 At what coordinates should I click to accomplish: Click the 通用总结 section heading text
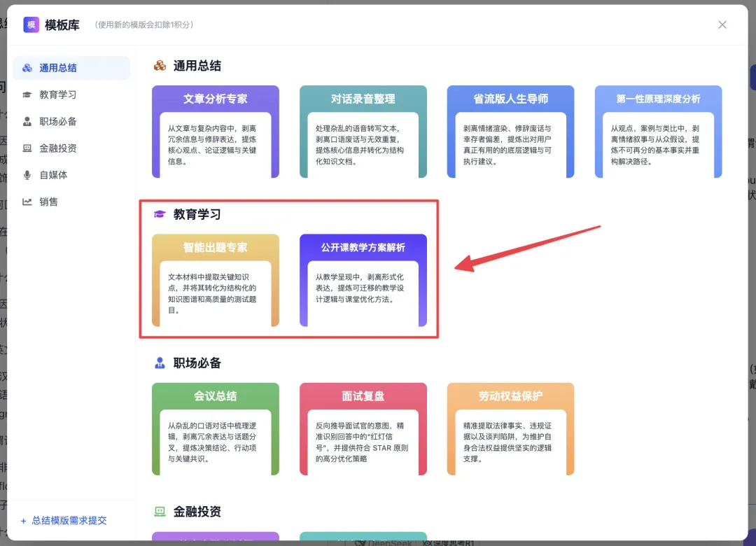point(197,66)
